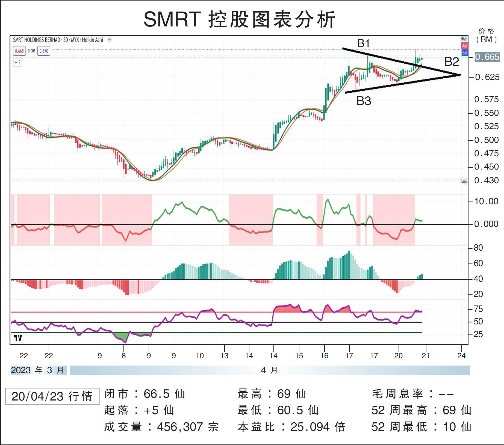504x445 pixels.
Task: Click the High label on the price scale
Action: pyautogui.click(x=464, y=39)
